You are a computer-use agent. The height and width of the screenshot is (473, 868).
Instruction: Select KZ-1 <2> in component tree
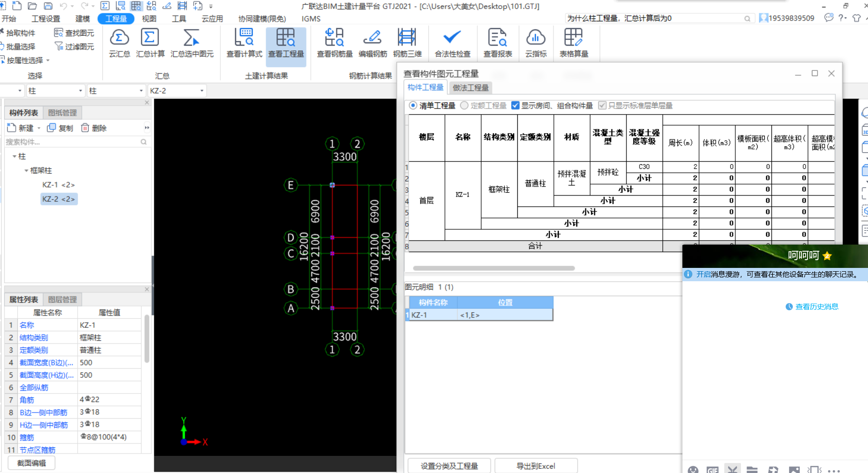pyautogui.click(x=58, y=185)
